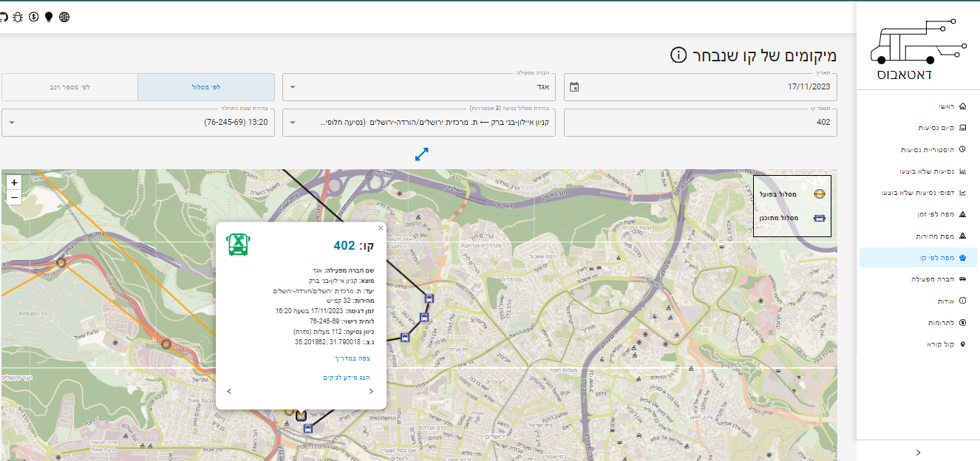Click the 'צפה במדריך' link in popup

pyautogui.click(x=352, y=358)
